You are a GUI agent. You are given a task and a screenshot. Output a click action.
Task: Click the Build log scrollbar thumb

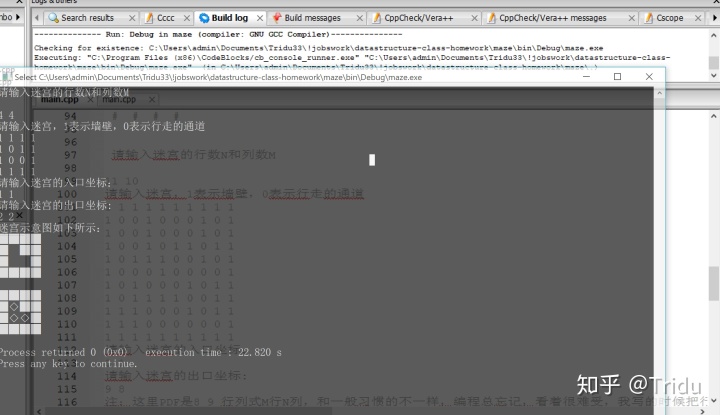(x=714, y=62)
